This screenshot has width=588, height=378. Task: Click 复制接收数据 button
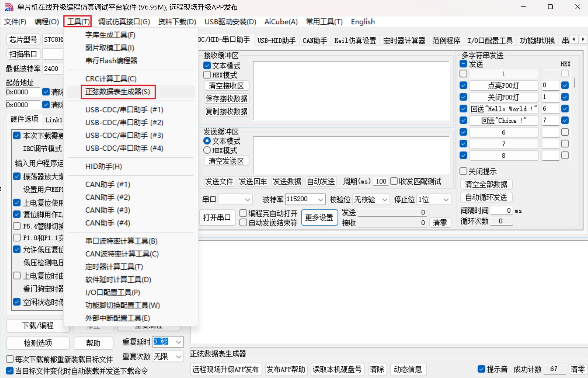coord(226,111)
